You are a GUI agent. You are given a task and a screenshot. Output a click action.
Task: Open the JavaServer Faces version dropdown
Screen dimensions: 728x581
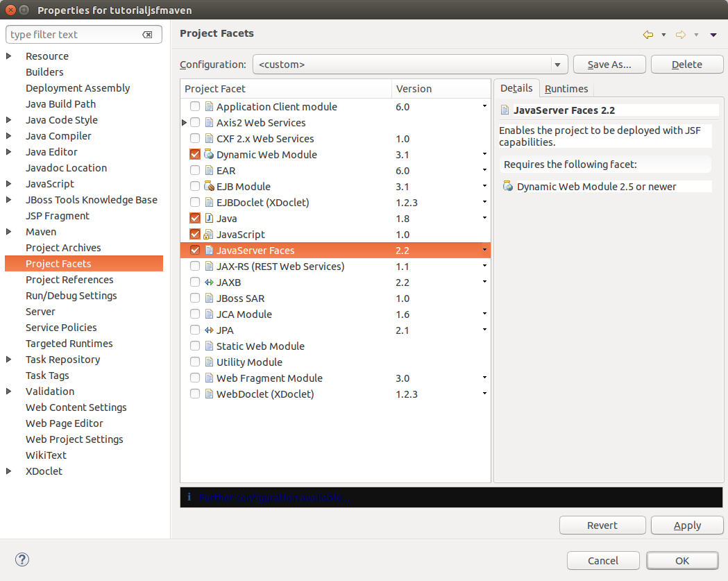tap(484, 250)
